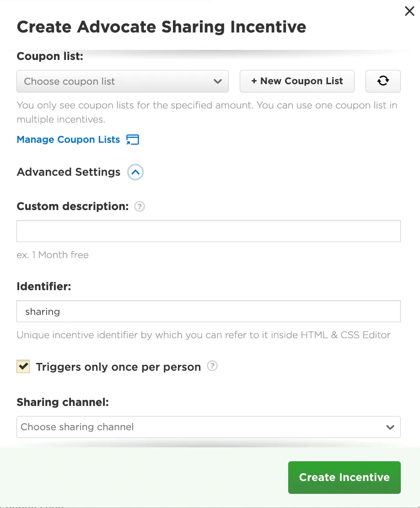Open help icon next to Triggers only once

pos(212,366)
